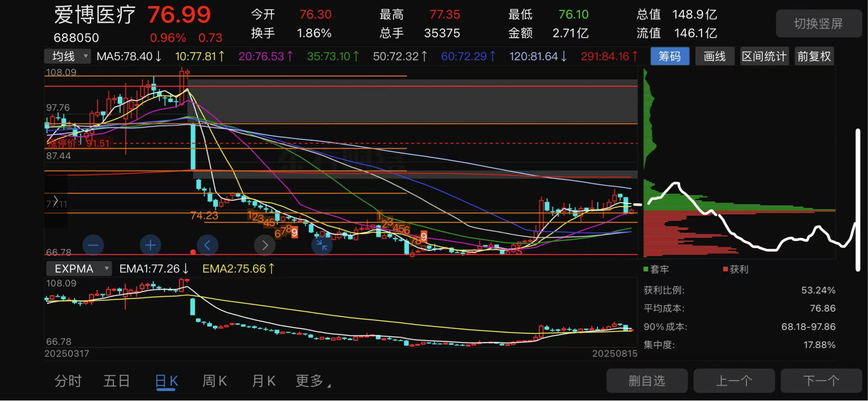Switch the 前复权 adjustment mode
Image resolution: width=868 pixels, height=401 pixels.
[814, 56]
